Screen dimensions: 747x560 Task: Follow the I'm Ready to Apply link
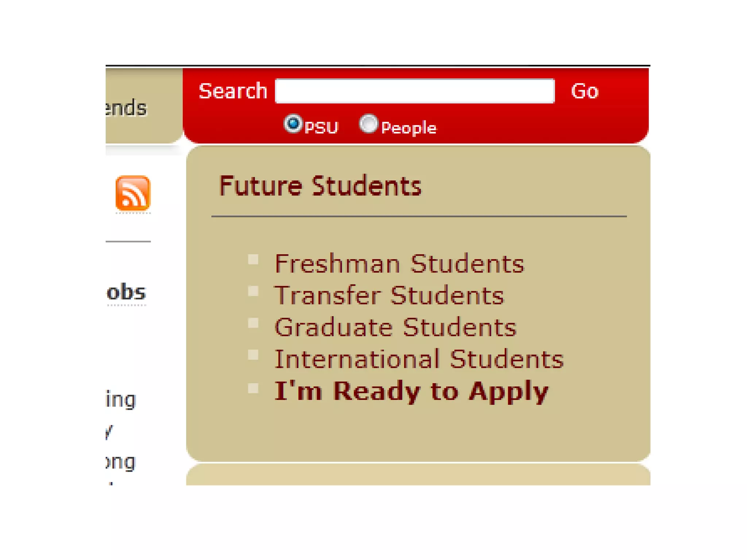click(x=411, y=392)
